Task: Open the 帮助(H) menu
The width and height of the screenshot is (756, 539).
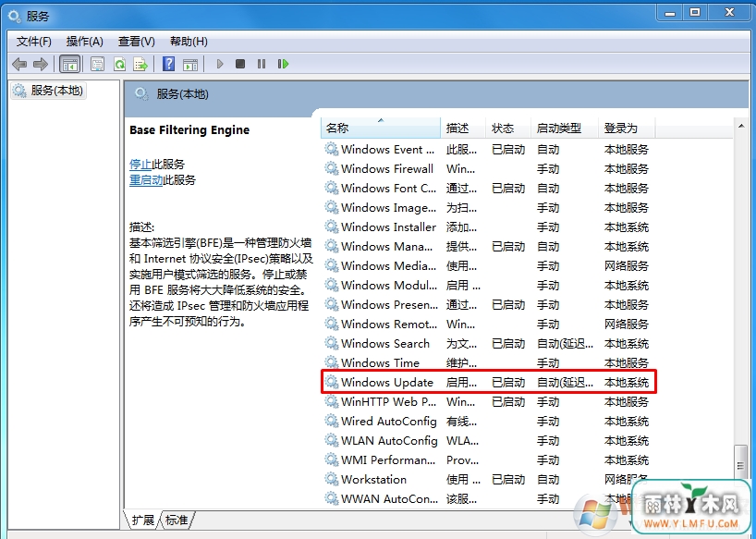Action: pos(189,42)
